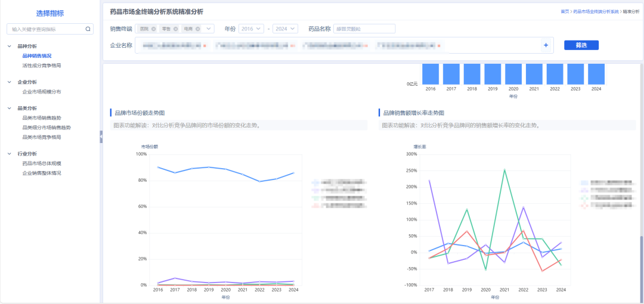This screenshot has height=304, width=644.
Task: Click the 2016 bar in top chart
Action: tap(431, 74)
